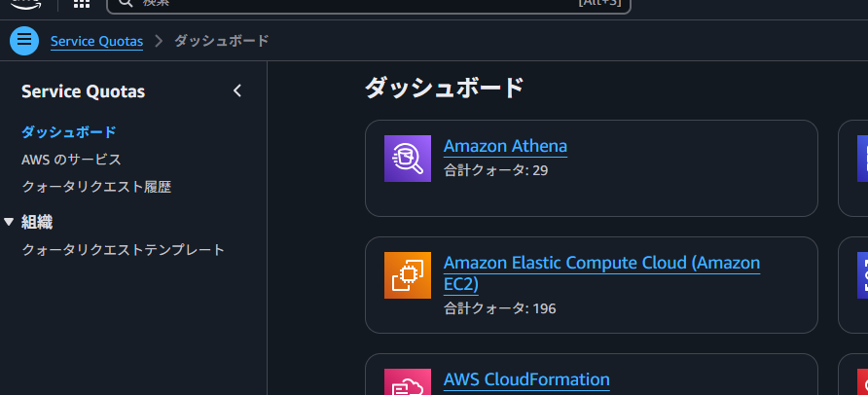Click the Amazon Athena service icon
This screenshot has width=868, height=395.
point(408,159)
